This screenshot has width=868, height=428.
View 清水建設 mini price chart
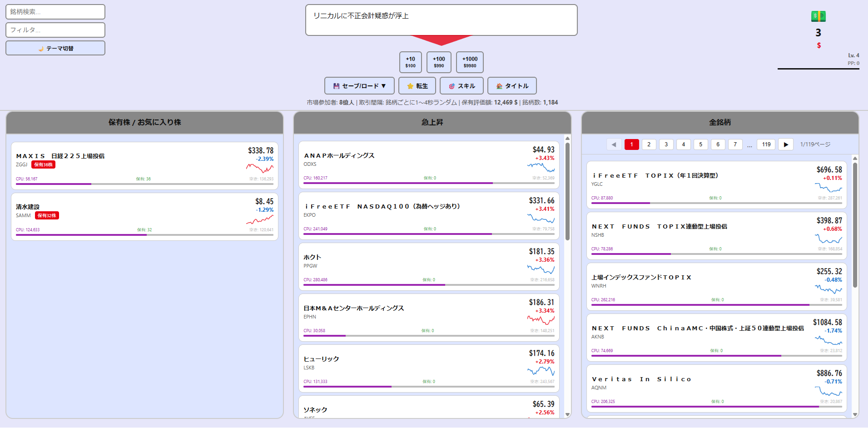[x=260, y=220]
